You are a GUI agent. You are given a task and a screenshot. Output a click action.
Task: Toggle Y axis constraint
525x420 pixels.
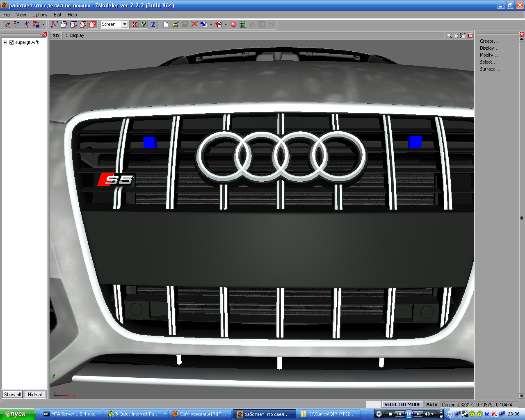pyautogui.click(x=144, y=25)
